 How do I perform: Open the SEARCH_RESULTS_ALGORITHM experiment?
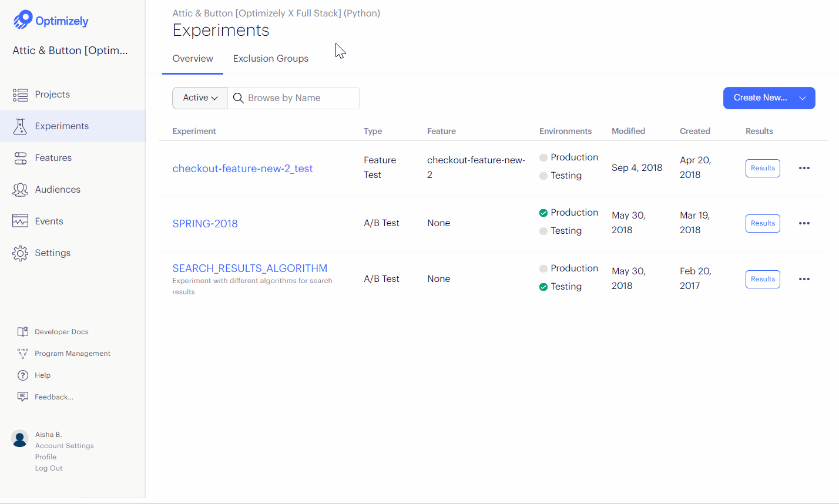[250, 268]
